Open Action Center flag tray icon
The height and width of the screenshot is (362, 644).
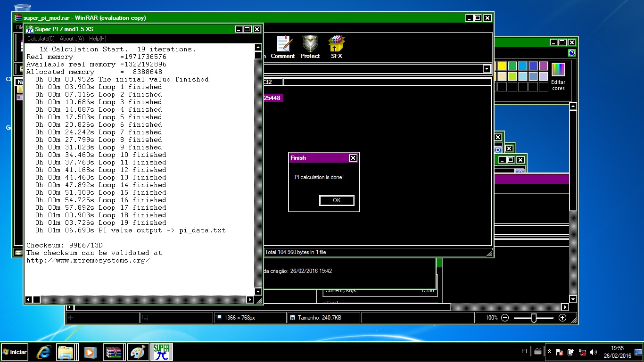click(560, 352)
